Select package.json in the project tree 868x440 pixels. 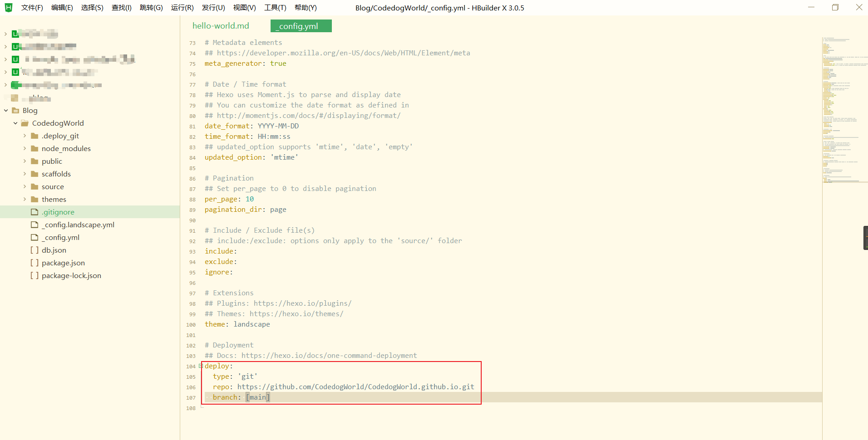tap(63, 263)
